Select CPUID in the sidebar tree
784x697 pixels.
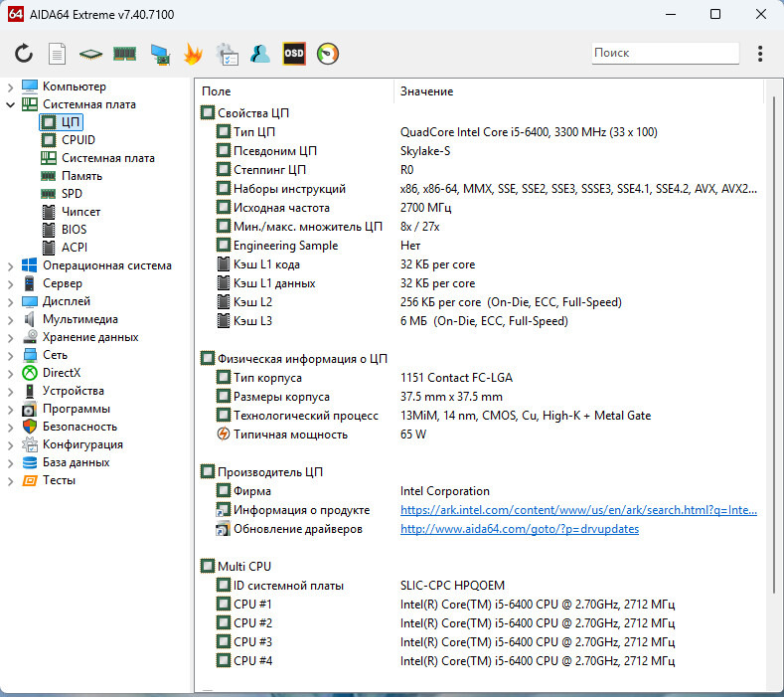(x=78, y=140)
